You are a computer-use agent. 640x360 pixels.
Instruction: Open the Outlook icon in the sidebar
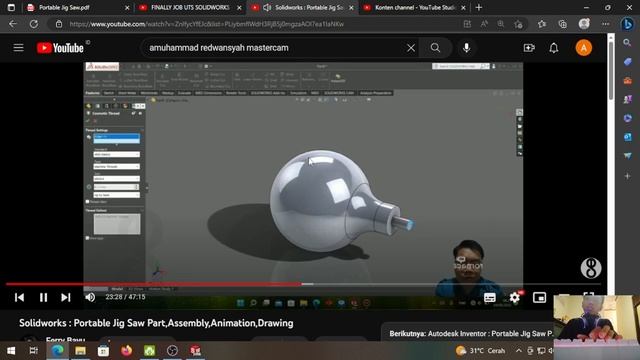[x=627, y=137]
